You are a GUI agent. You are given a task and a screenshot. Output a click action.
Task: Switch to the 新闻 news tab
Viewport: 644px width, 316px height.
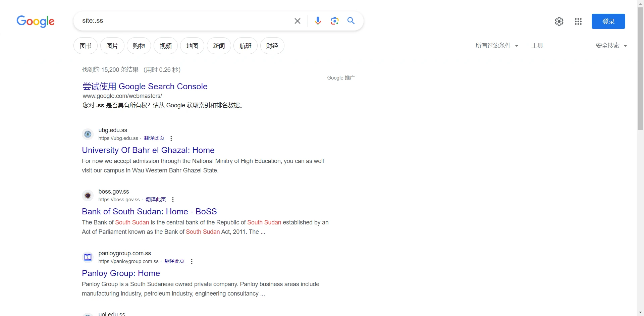click(219, 46)
